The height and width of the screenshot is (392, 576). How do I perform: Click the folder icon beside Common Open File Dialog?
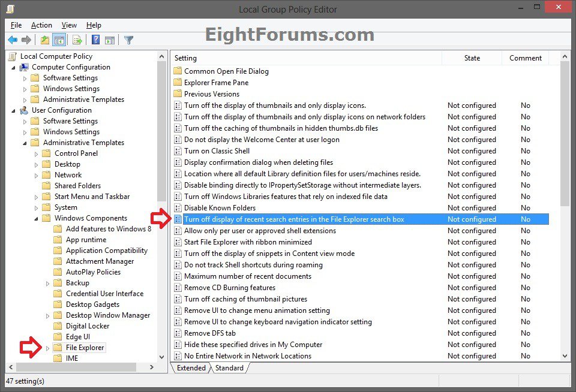click(x=178, y=71)
